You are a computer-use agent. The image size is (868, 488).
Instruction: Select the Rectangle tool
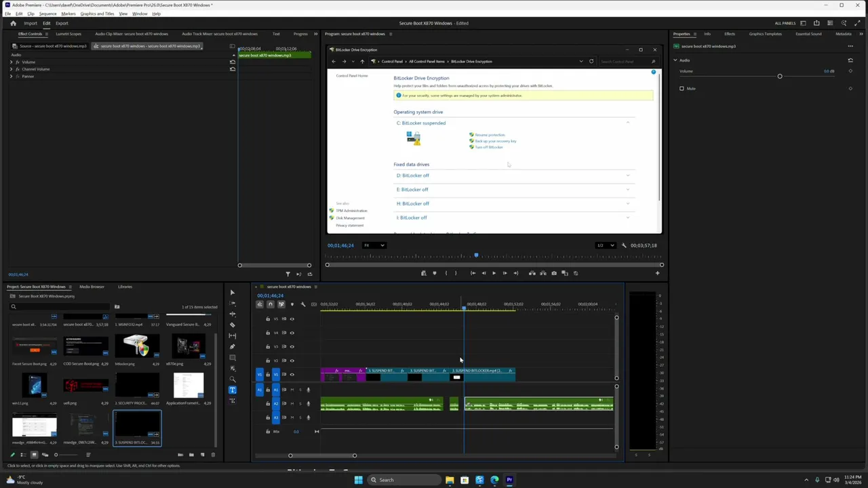coord(233,357)
